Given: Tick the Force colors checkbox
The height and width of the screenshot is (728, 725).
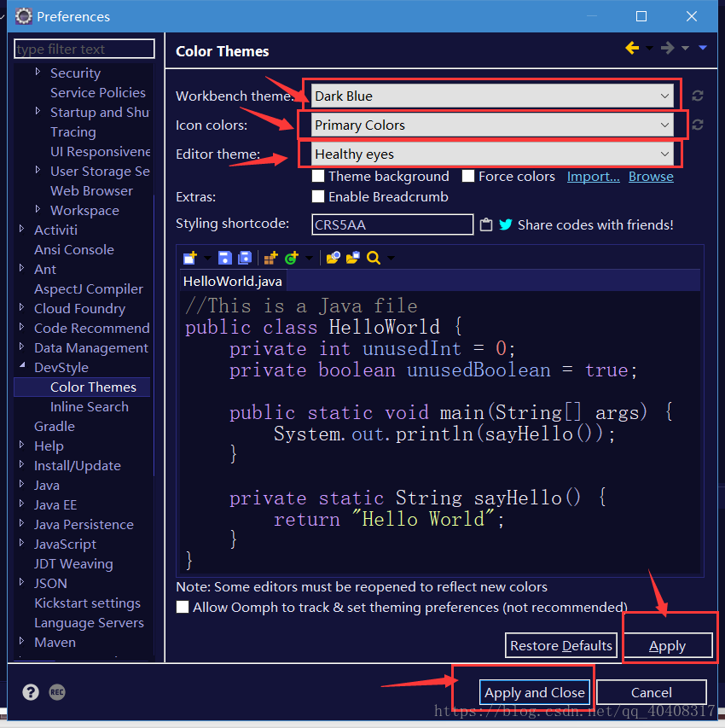Looking at the screenshot, I should point(468,177).
